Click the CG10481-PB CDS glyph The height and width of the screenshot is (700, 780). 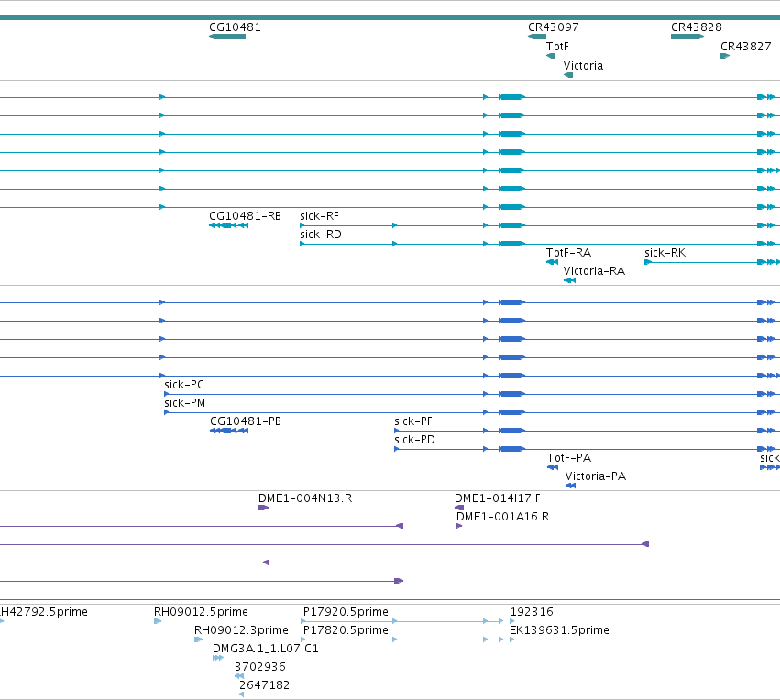[229, 431]
